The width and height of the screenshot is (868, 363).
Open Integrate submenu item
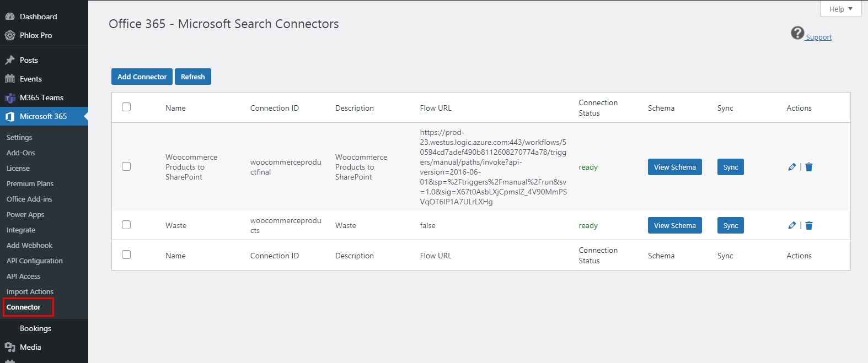tap(21, 230)
